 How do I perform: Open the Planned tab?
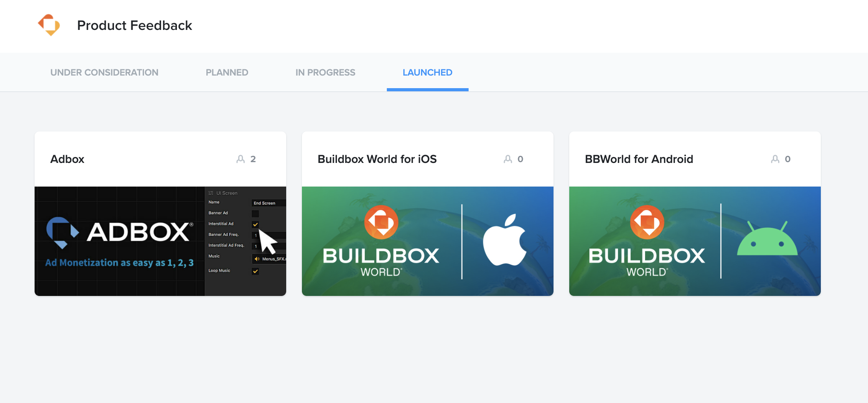227,72
